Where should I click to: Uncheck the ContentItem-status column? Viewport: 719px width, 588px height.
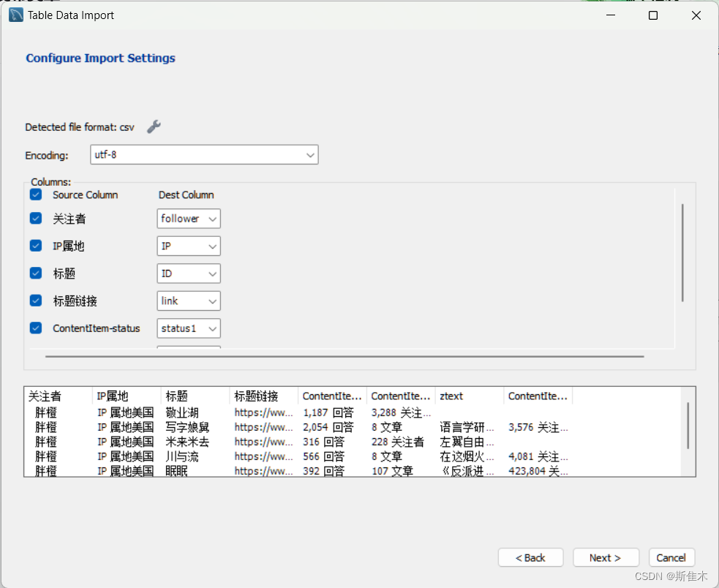(x=35, y=328)
